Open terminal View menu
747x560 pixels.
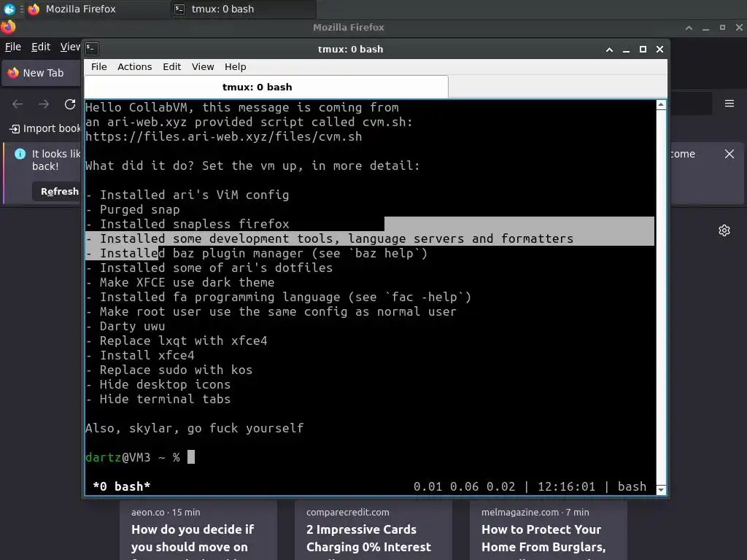pyautogui.click(x=203, y=66)
